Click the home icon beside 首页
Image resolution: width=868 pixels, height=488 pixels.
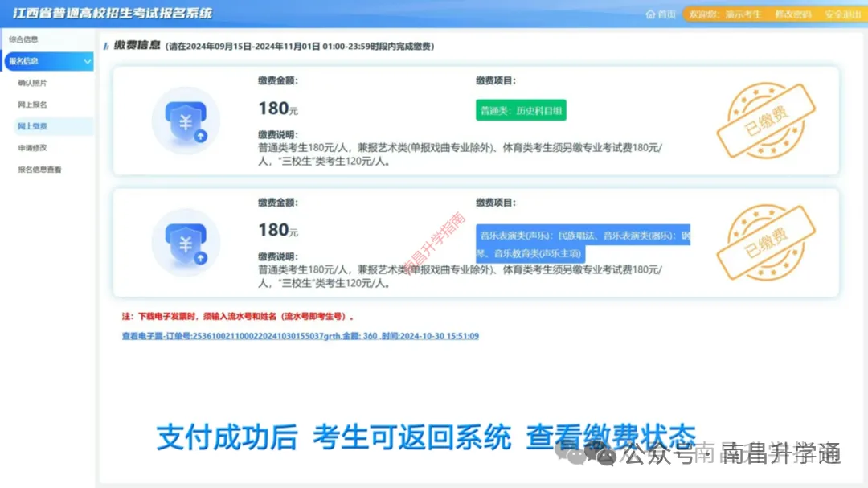click(x=650, y=14)
